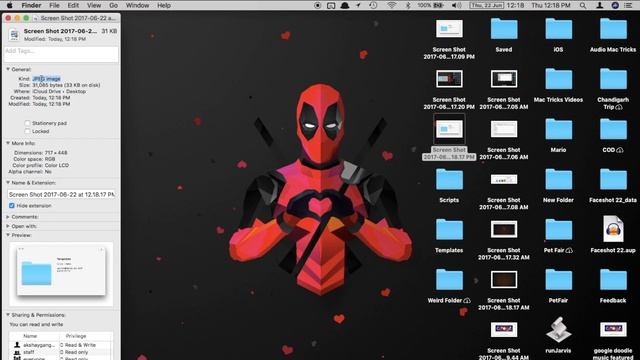Open the Window menu

(137, 5)
